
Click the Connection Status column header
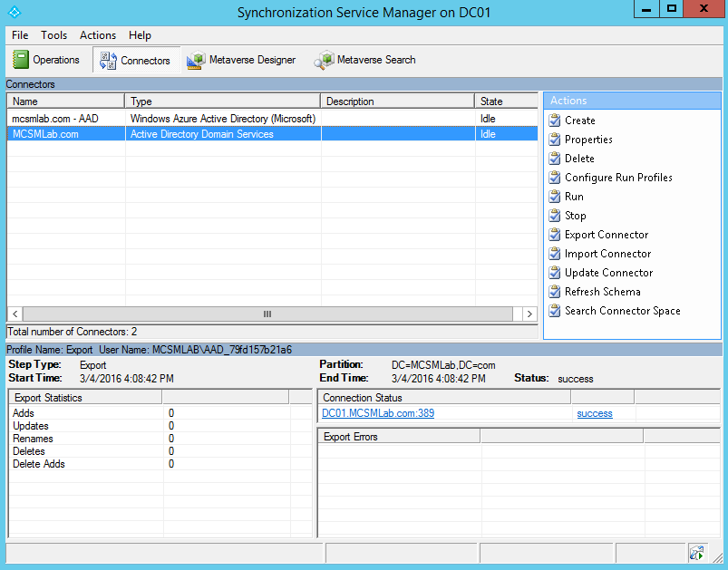(x=444, y=398)
